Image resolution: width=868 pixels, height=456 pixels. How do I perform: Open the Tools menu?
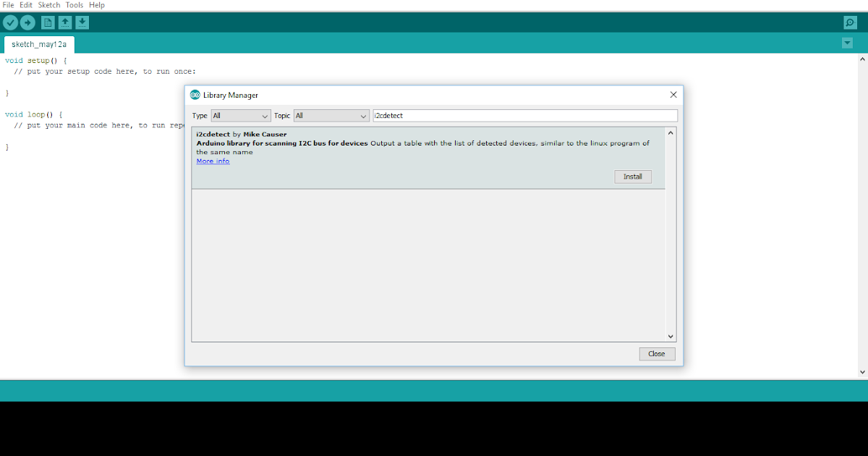click(74, 4)
